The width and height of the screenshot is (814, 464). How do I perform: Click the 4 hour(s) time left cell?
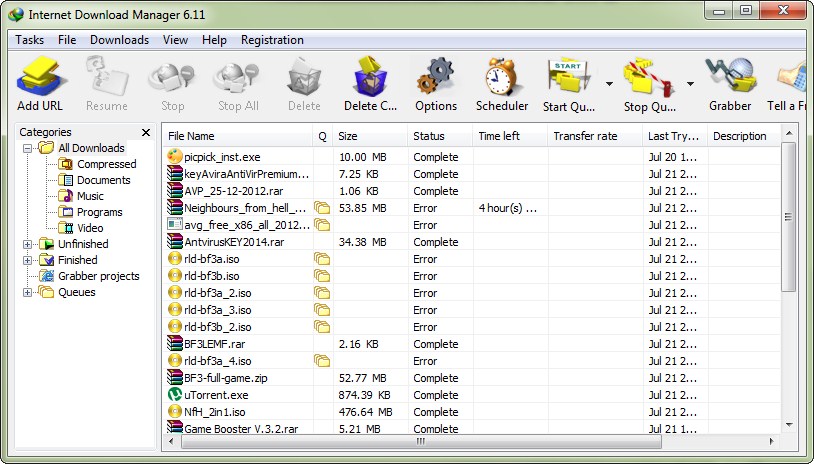point(508,208)
